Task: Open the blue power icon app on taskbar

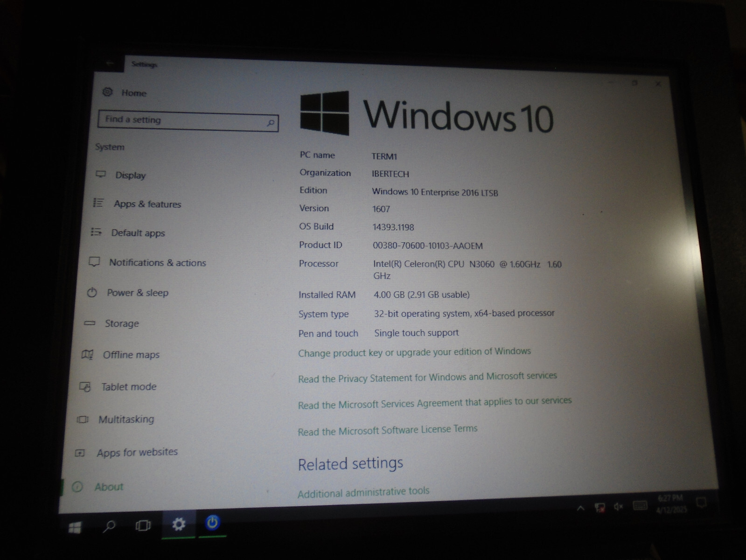Action: point(212,523)
